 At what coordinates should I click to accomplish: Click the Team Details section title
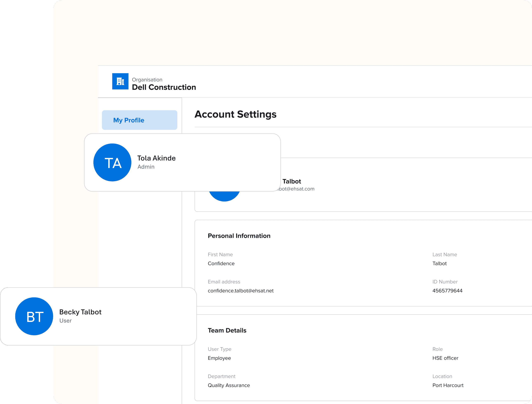pyautogui.click(x=227, y=330)
